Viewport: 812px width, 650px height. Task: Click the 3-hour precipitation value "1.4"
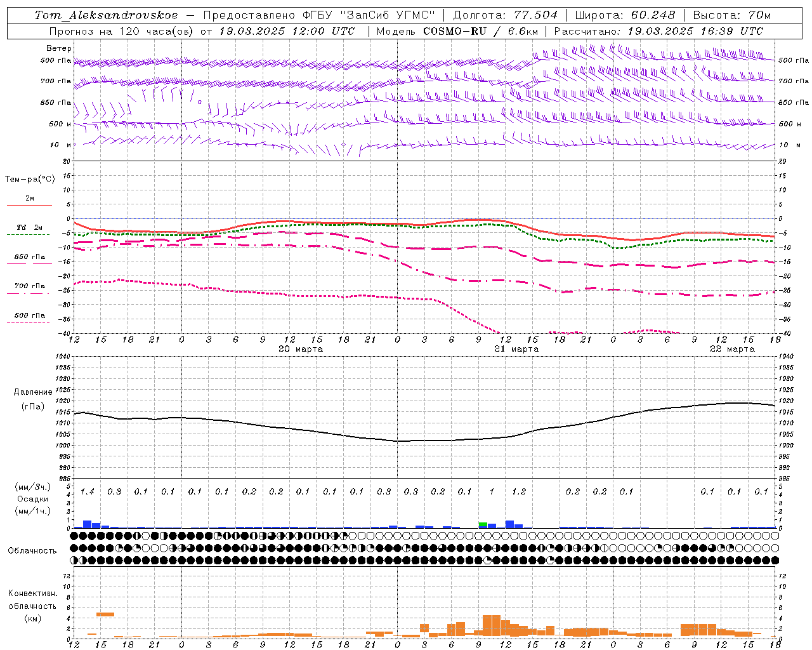pyautogui.click(x=87, y=491)
